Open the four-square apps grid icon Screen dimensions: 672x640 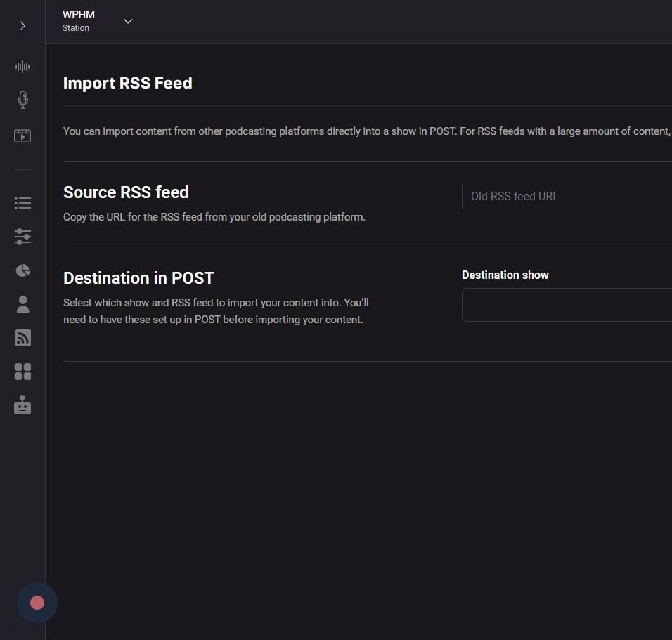point(22,372)
